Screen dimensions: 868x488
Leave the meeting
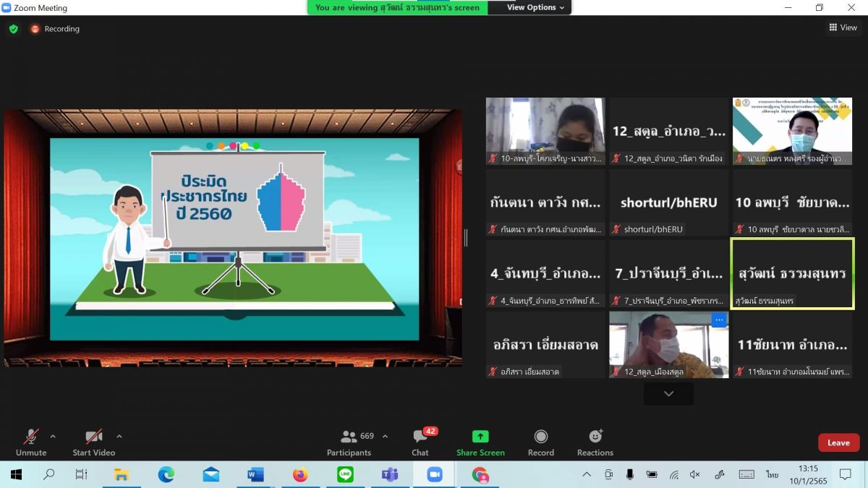838,442
